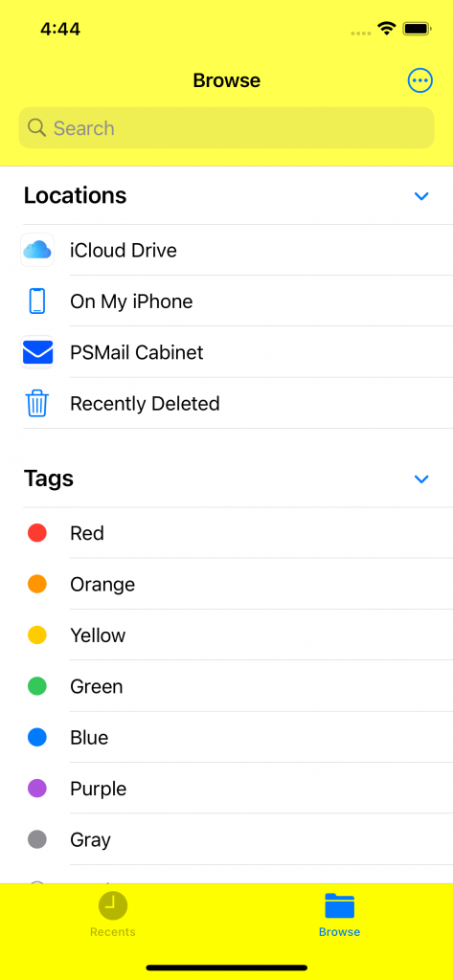Screen dimensions: 453x980
Task: Collapse the Locations section chevron
Action: (x=421, y=196)
